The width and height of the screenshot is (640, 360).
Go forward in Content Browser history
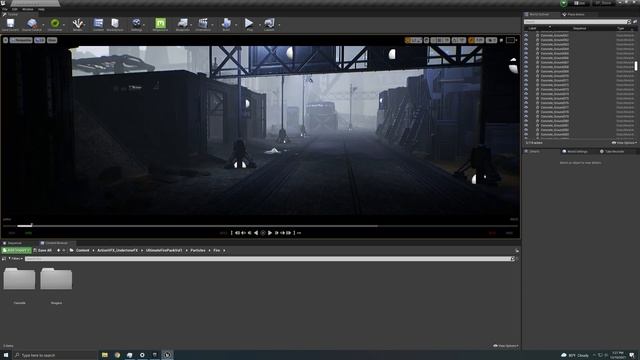point(64,250)
